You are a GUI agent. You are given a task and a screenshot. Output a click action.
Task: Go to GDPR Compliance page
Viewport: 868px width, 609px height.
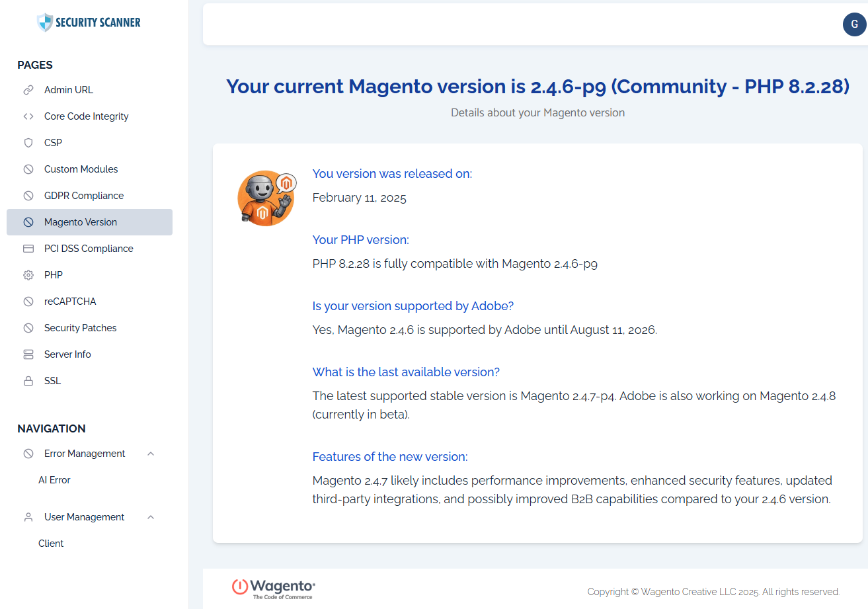coord(84,196)
